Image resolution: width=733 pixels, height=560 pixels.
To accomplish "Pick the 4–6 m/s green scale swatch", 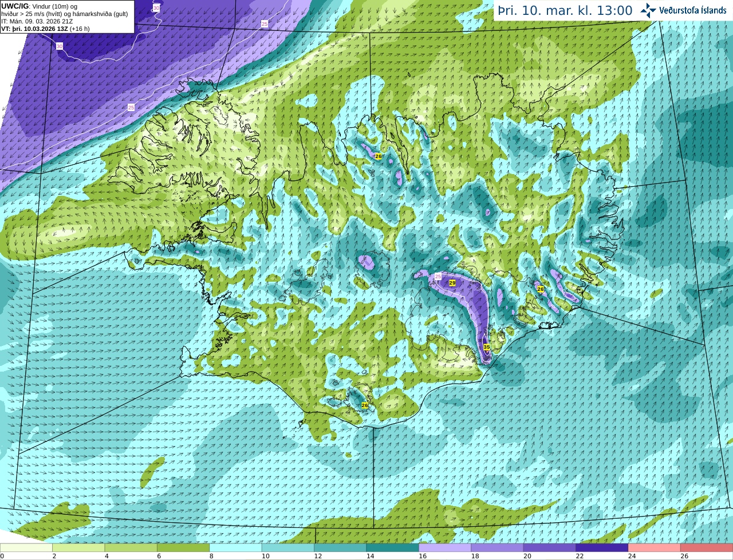I will point(131,547).
